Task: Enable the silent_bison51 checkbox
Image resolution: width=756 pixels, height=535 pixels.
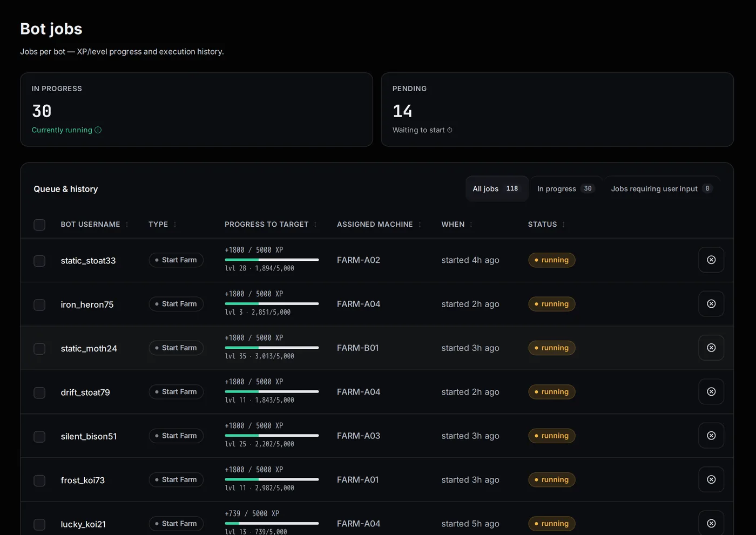Action: (x=39, y=437)
